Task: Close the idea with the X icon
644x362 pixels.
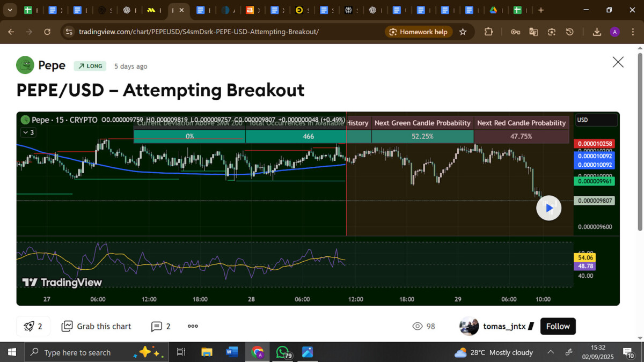Action: pyautogui.click(x=618, y=62)
